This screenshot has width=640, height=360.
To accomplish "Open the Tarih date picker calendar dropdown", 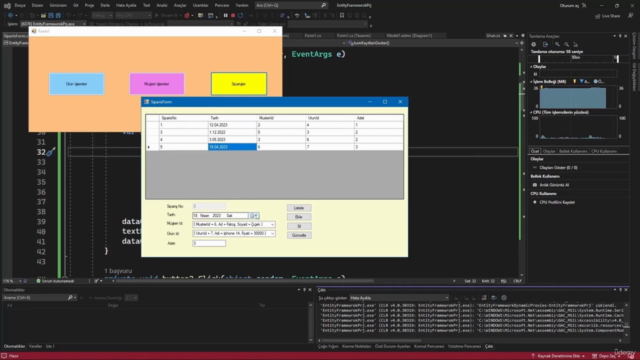I will [254, 216].
